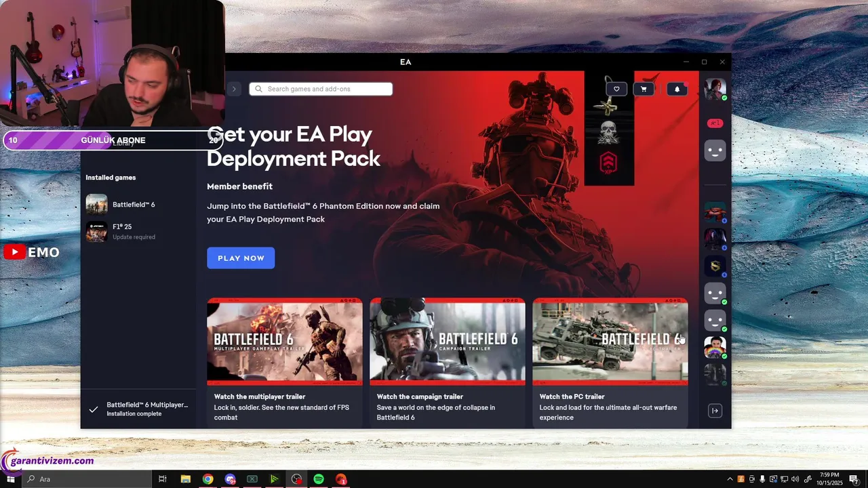Open your profile avatar in friends sidebar
This screenshot has height=488, width=868.
715,89
